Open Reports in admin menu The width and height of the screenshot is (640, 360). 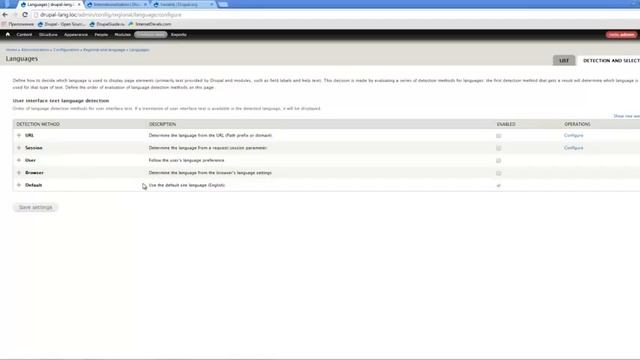pyautogui.click(x=179, y=35)
